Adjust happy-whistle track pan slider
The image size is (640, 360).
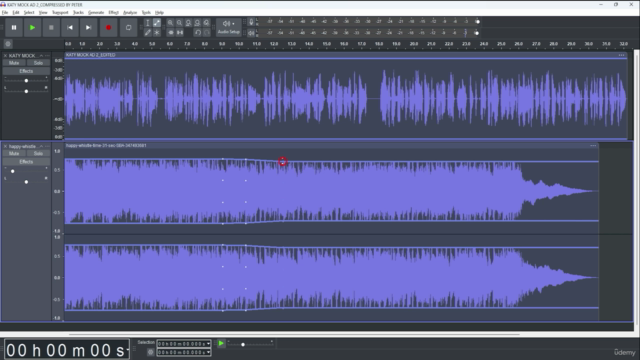tap(26, 182)
